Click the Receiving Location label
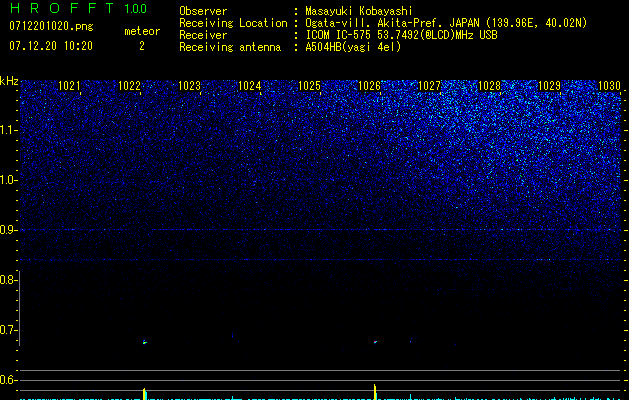The height and width of the screenshot is (400, 629). [233, 23]
